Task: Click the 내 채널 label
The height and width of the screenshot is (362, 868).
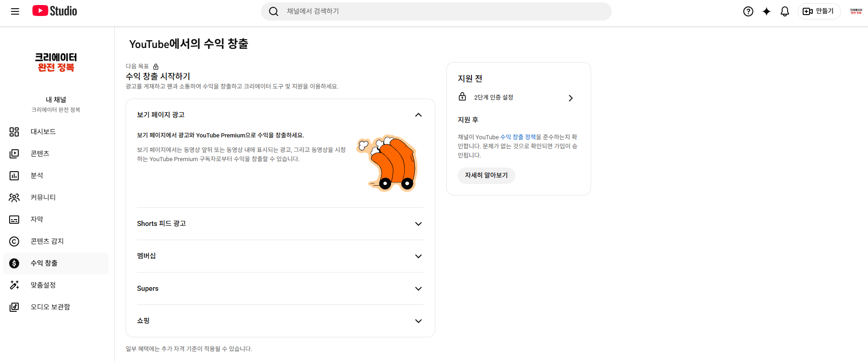Action: (56, 100)
